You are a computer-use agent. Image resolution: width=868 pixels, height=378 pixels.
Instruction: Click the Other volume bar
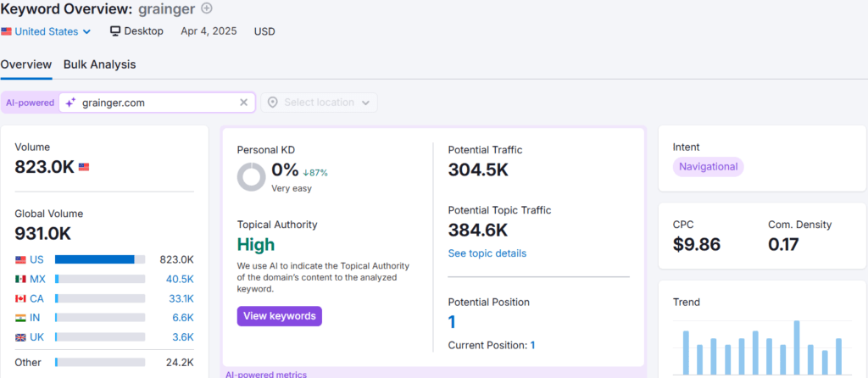tap(100, 363)
